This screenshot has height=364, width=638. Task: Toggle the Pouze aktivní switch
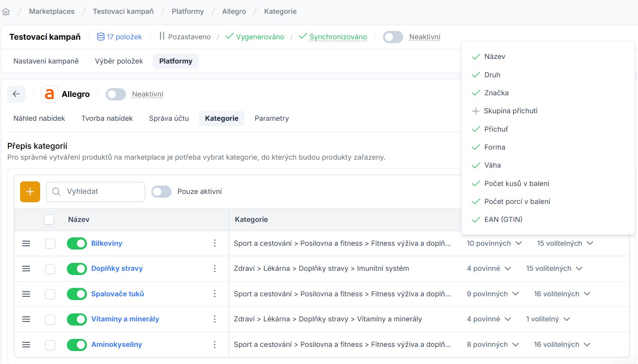pyautogui.click(x=161, y=192)
